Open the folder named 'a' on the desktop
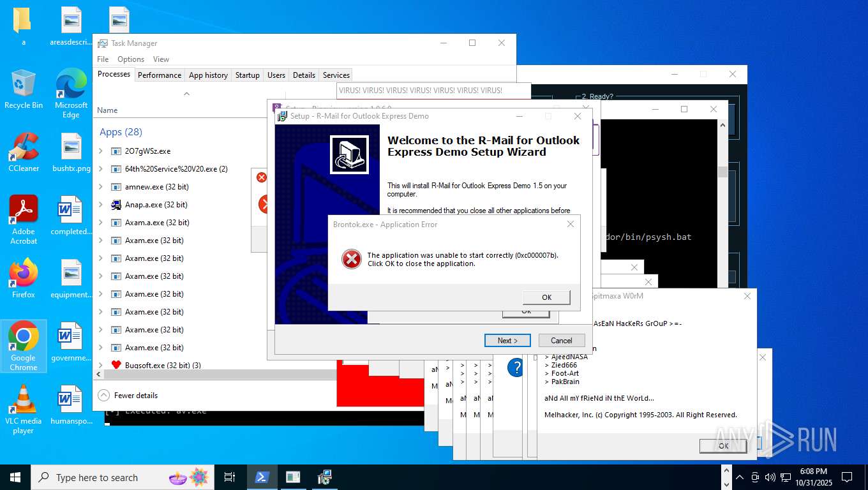Screen dimensions: 868x490 click(x=23, y=26)
